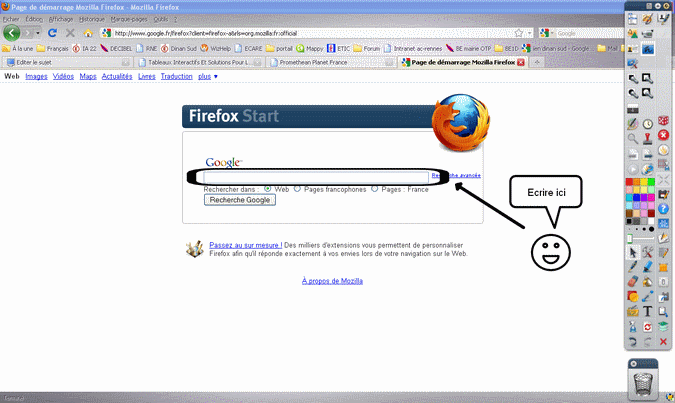Go back with the green Back arrow
The height and width of the screenshot is (403, 675).
tap(12, 33)
